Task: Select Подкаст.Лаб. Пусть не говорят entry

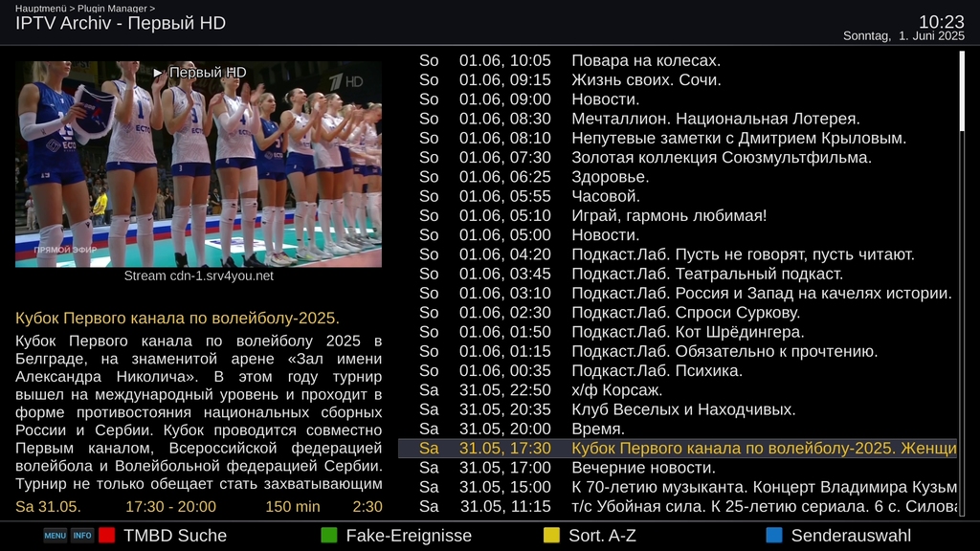Action: [678, 254]
